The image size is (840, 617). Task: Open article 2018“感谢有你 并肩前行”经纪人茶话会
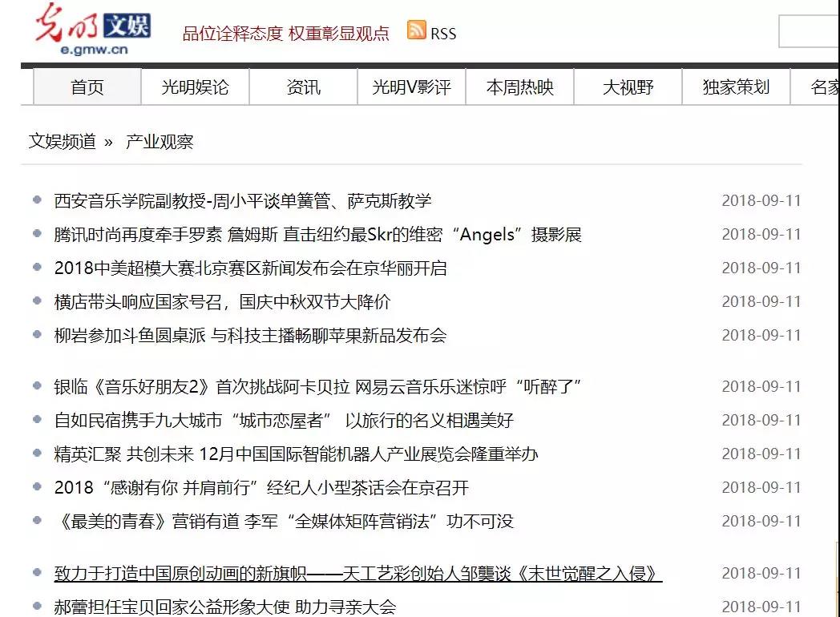point(261,488)
